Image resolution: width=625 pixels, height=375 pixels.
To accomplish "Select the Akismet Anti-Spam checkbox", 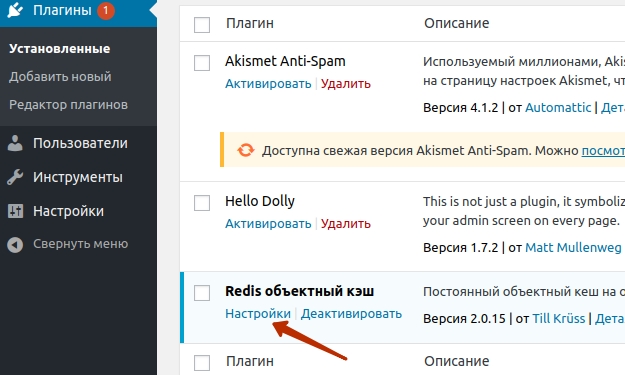I will pos(202,63).
